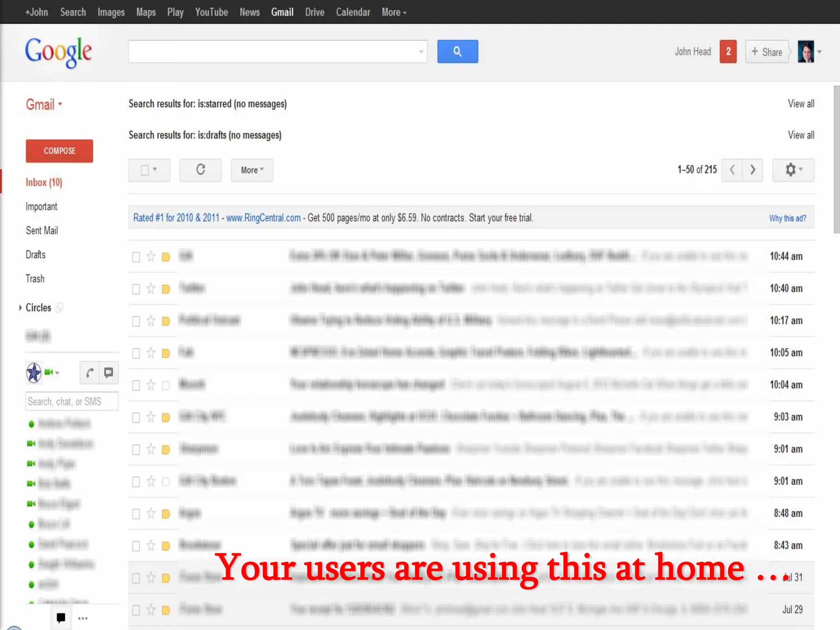Screen dimensions: 840x630
Task: Open the More actions dropdown in toolbar
Action: [252, 170]
